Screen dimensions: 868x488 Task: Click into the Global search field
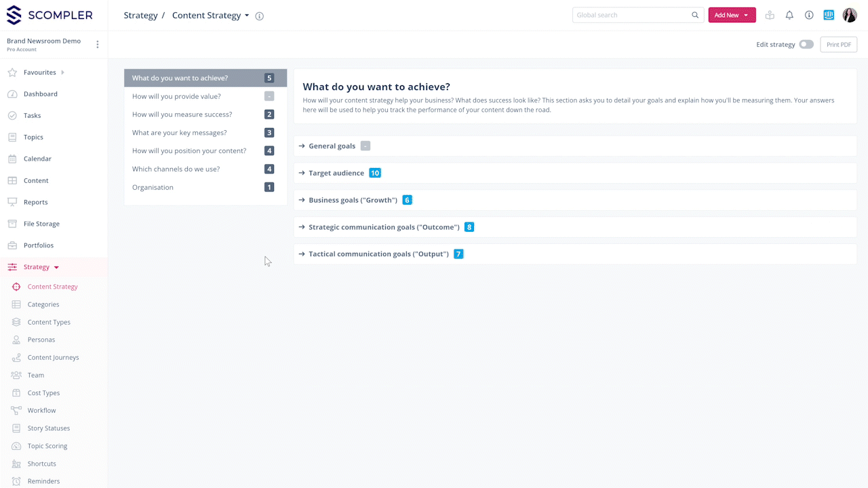pos(631,15)
